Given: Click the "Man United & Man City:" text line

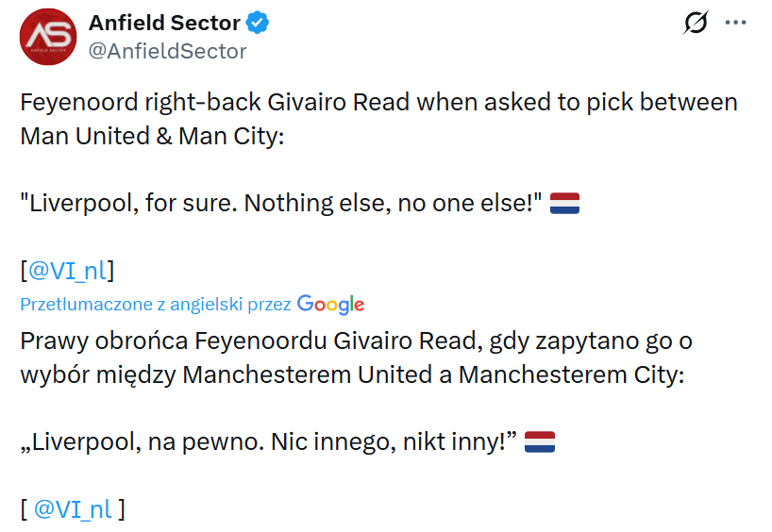Looking at the screenshot, I should point(152,136).
